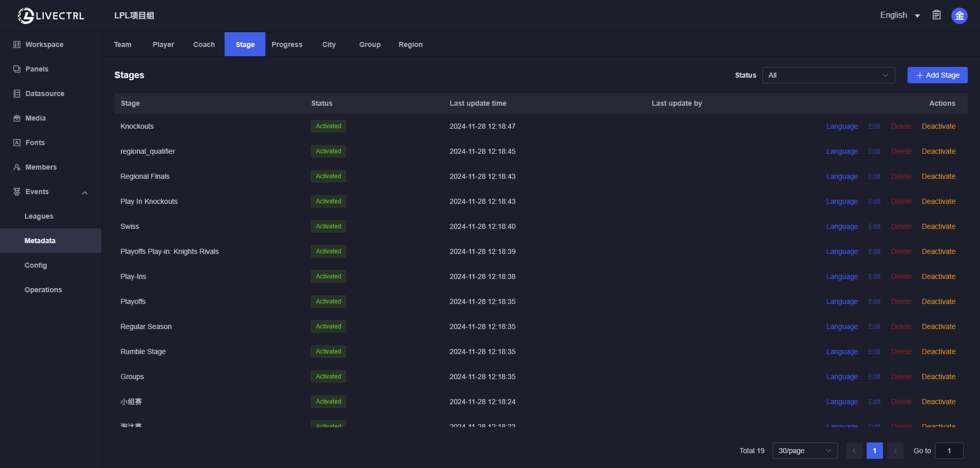Open the Status filter dropdown
The height and width of the screenshot is (468, 980).
(828, 75)
